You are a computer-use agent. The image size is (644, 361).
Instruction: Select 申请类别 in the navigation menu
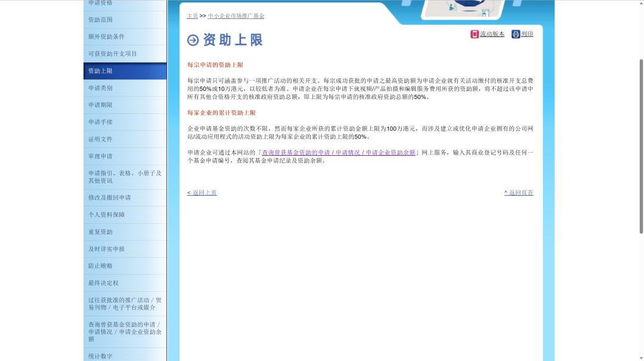[x=101, y=88]
